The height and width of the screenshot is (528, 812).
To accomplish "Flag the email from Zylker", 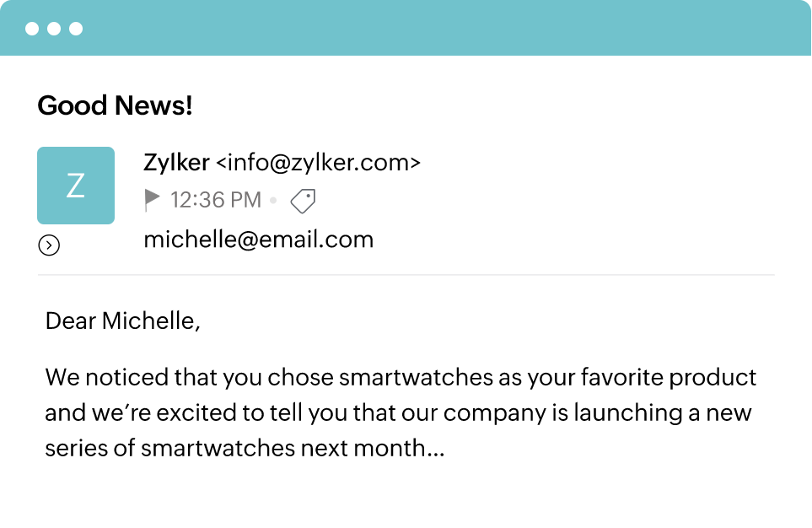I will [x=152, y=200].
